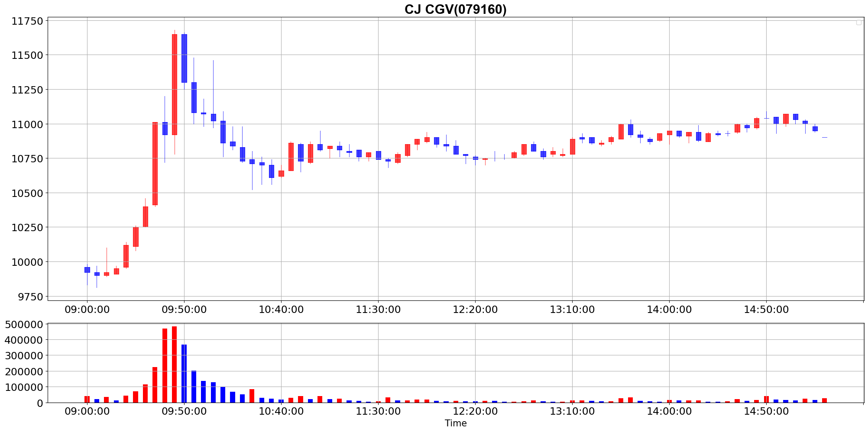
Task: Click the tallest red volume bar
Action: 175,364
